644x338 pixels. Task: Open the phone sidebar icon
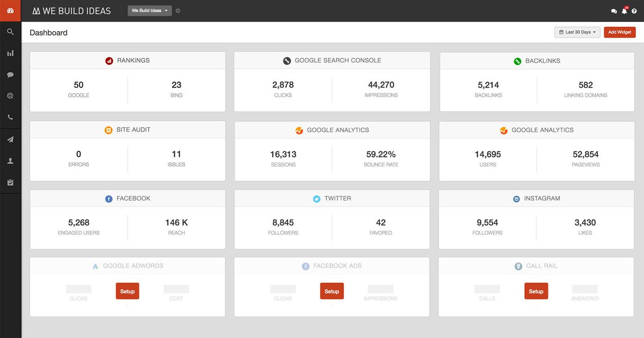(x=10, y=117)
